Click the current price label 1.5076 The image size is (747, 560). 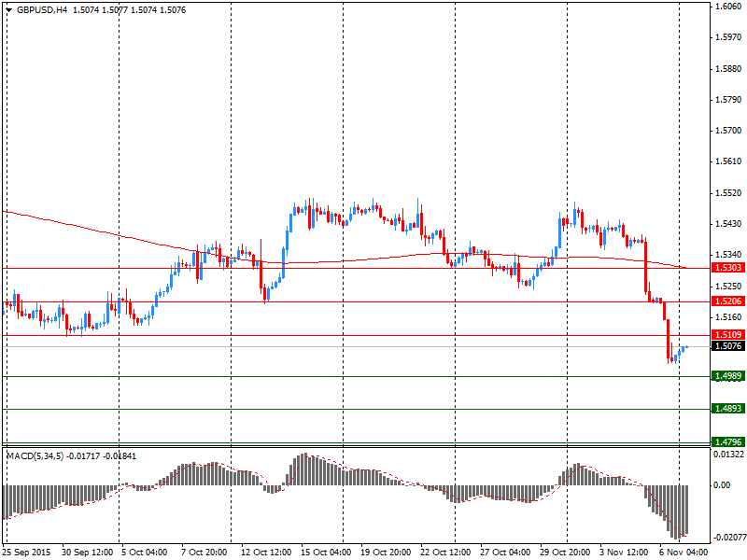[727, 346]
